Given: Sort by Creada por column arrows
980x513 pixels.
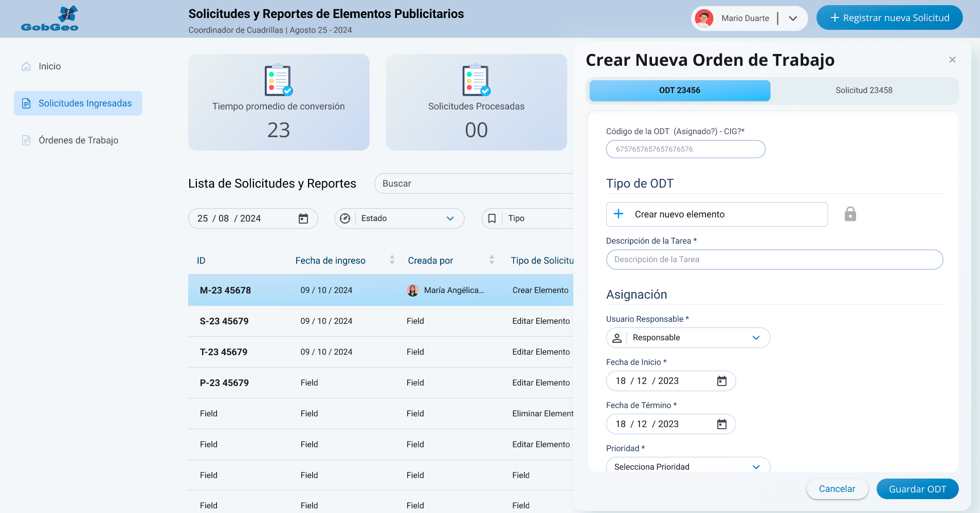Looking at the screenshot, I should (492, 260).
